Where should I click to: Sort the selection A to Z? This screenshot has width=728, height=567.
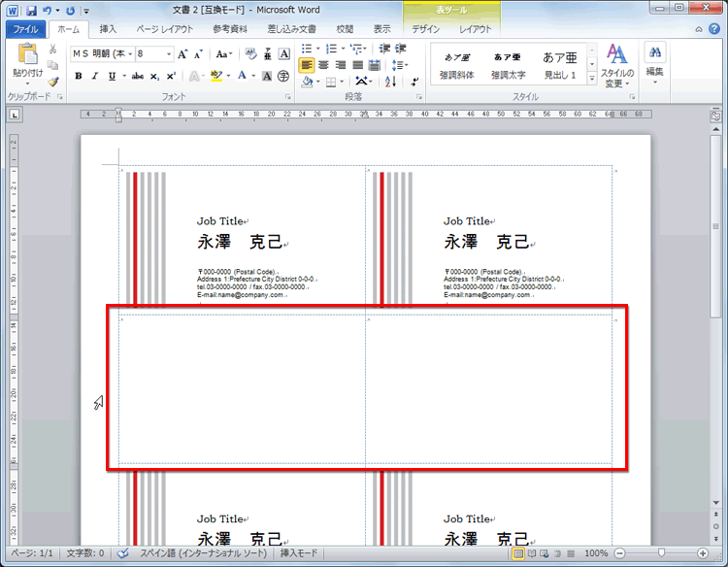390,82
